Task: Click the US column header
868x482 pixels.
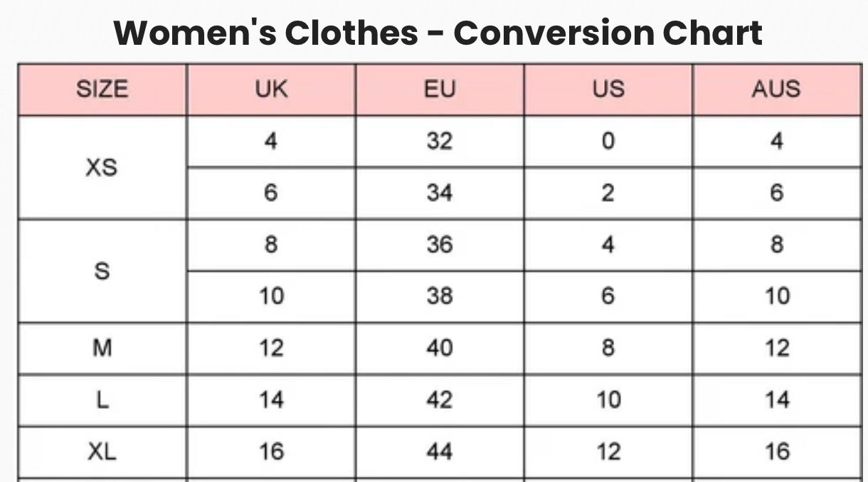Action: (x=608, y=90)
